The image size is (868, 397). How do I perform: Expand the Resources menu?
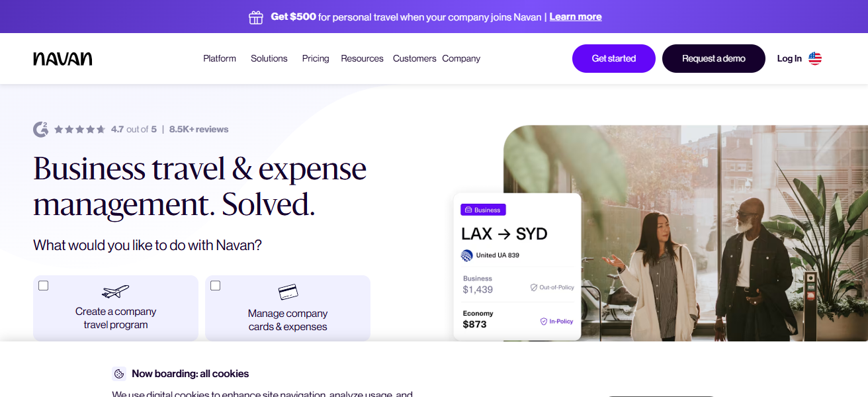click(362, 58)
